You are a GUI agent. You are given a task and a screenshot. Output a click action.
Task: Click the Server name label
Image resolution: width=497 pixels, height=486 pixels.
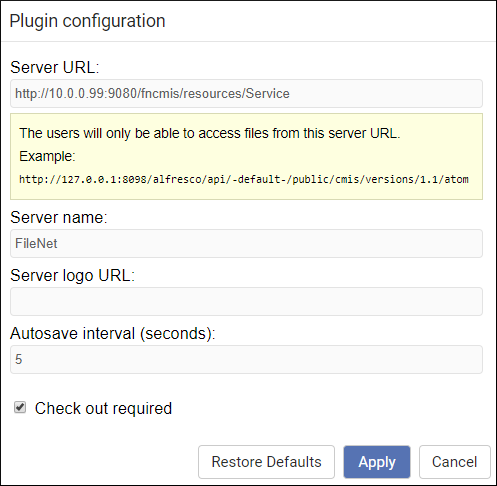coord(59,217)
